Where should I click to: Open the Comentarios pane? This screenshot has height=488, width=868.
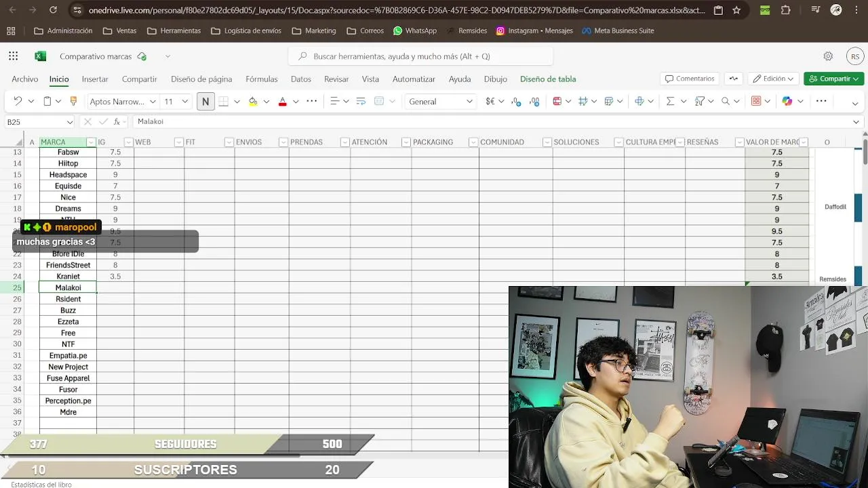pyautogui.click(x=690, y=79)
